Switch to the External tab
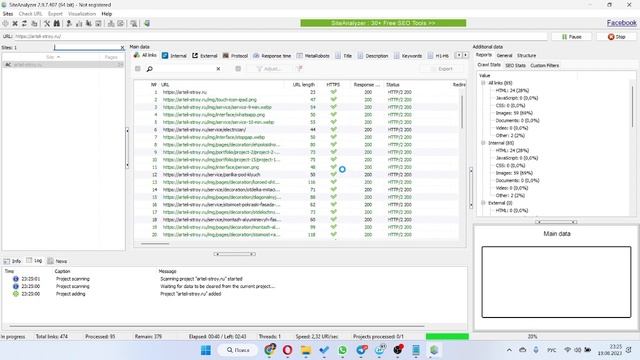The image size is (640, 360). click(x=205, y=56)
